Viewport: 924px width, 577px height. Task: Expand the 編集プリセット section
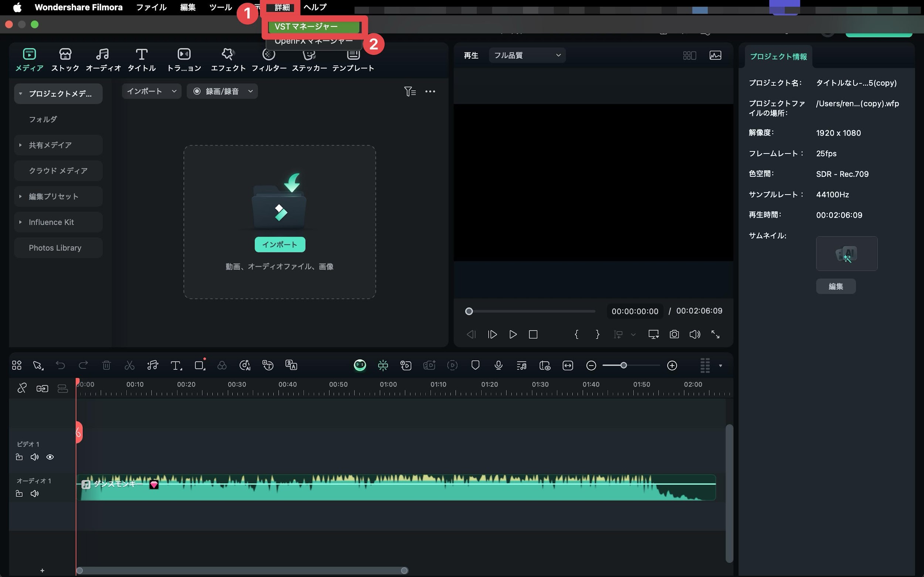click(20, 196)
